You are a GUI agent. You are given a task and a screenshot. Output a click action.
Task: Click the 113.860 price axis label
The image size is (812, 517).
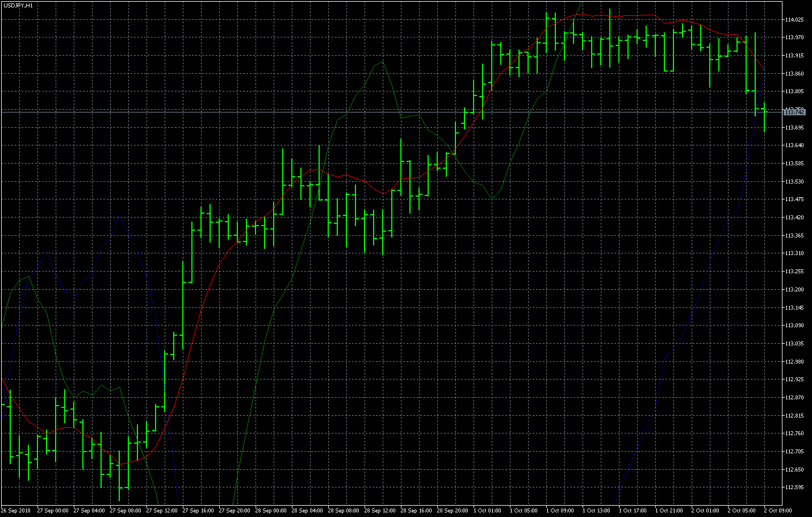pyautogui.click(x=794, y=74)
